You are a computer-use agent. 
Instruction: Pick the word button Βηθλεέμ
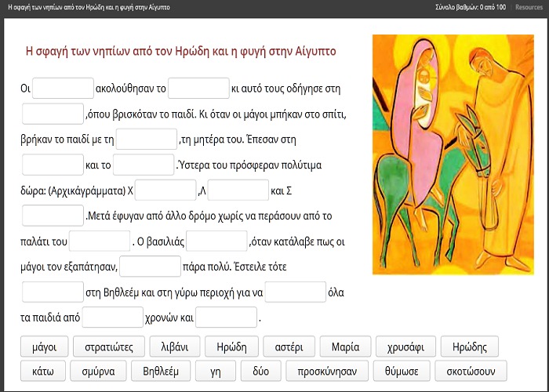point(161,371)
